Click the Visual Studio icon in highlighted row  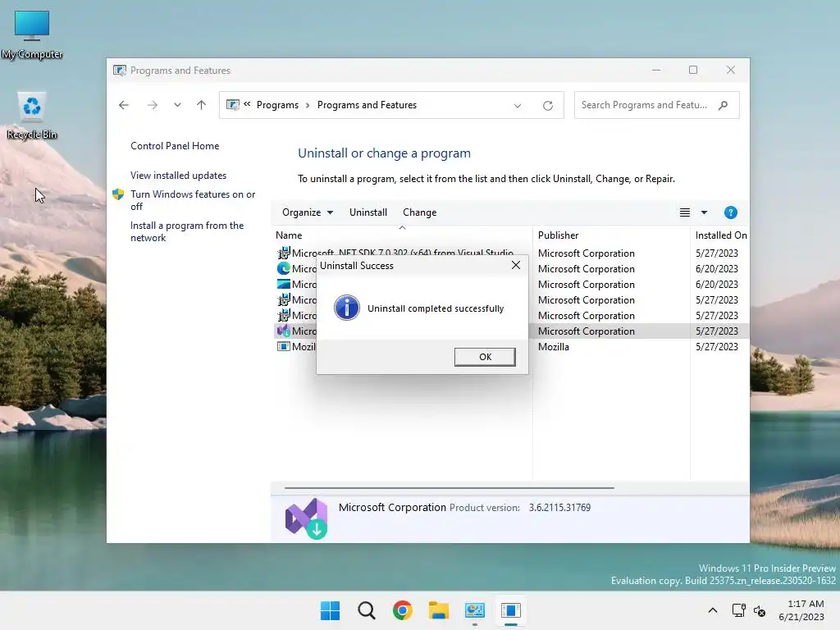[283, 331]
